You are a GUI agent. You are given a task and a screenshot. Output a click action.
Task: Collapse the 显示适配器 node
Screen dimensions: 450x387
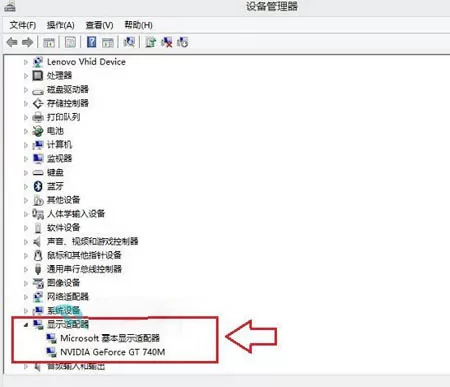(x=26, y=325)
